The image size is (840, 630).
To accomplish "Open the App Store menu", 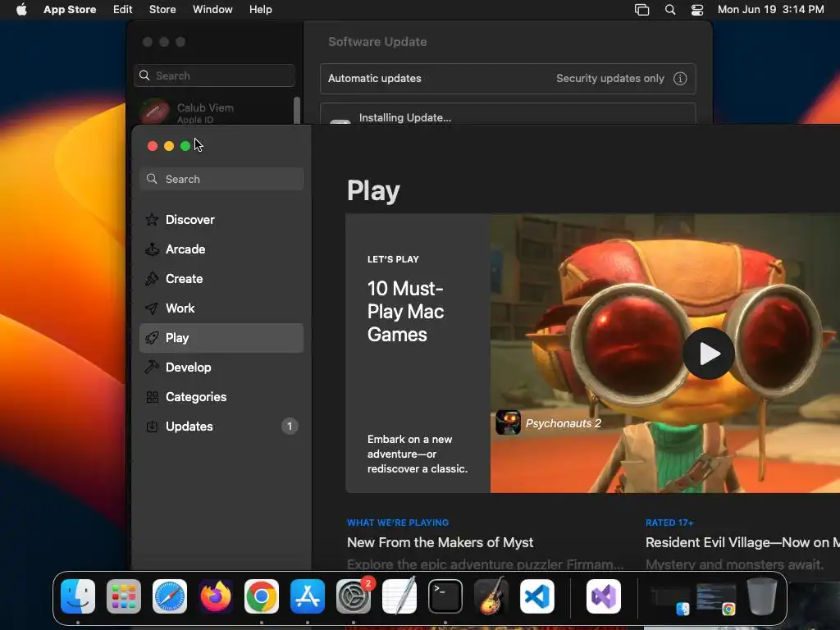I will [70, 10].
